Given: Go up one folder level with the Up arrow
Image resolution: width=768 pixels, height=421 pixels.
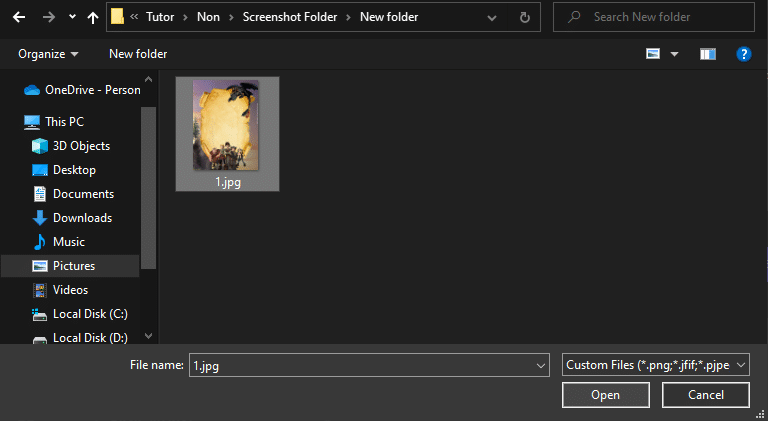Looking at the screenshot, I should tap(93, 18).
